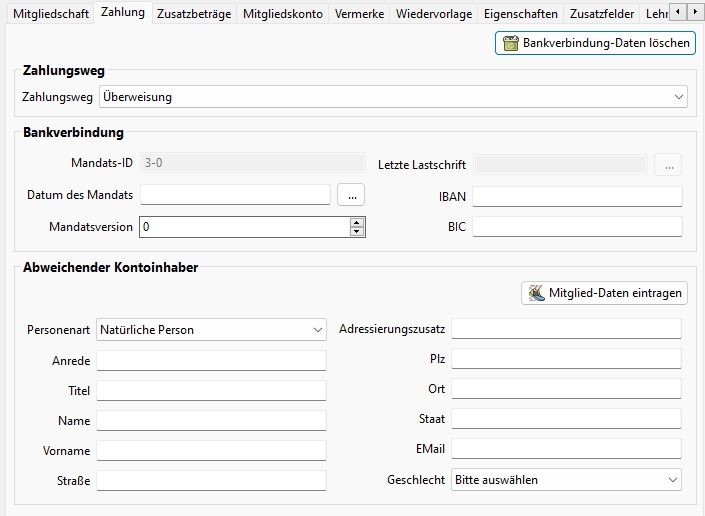Select the Mitgliedskonto tab
The image size is (705, 516).
pos(283,14)
